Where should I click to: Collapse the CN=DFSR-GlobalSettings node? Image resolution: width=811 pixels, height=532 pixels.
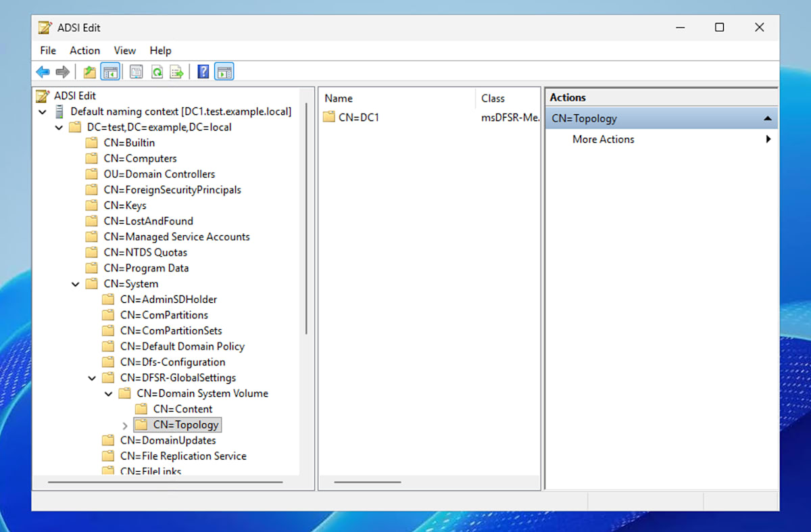point(92,379)
